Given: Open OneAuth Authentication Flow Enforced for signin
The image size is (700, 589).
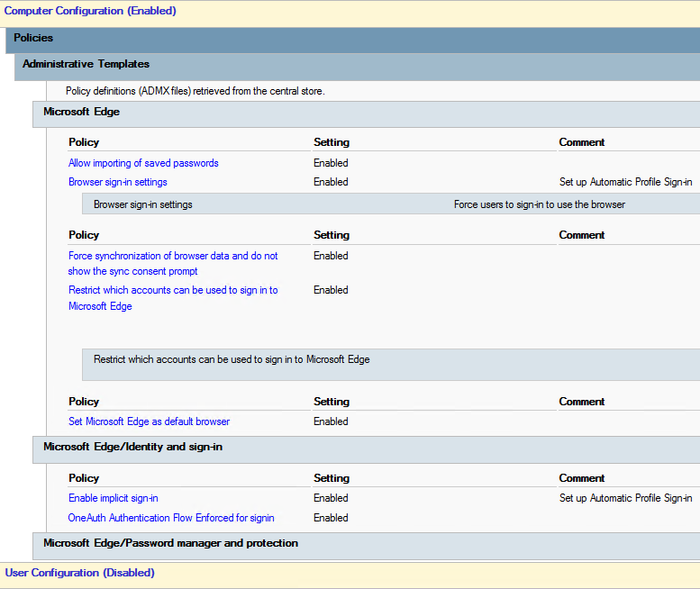Looking at the screenshot, I should coord(171,518).
